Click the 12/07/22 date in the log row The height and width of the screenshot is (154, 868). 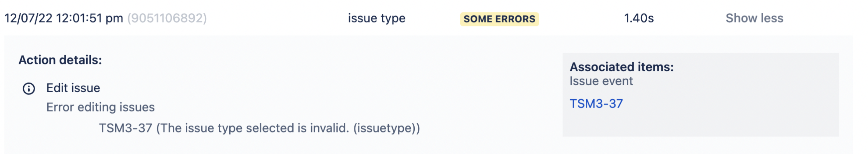(x=28, y=18)
